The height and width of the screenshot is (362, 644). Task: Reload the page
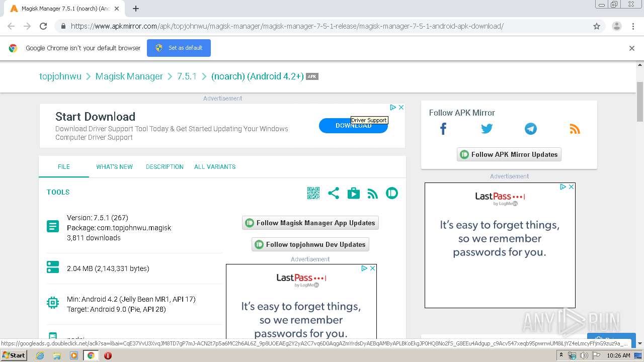click(x=43, y=26)
